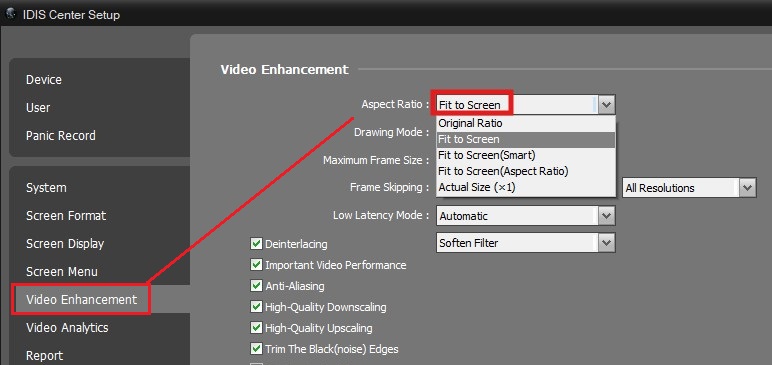The width and height of the screenshot is (772, 365).
Task: Toggle High-Quality Downscaling checkbox
Action: tap(256, 307)
